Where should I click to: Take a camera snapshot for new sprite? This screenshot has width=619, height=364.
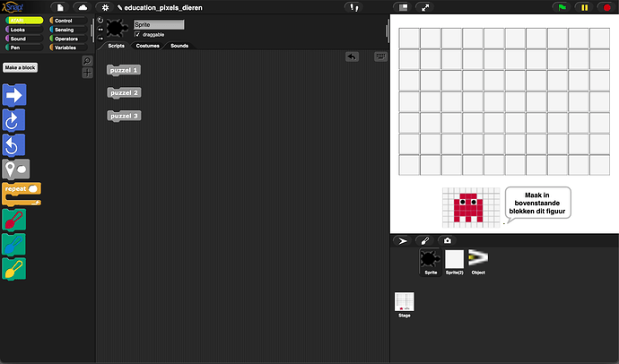click(448, 241)
